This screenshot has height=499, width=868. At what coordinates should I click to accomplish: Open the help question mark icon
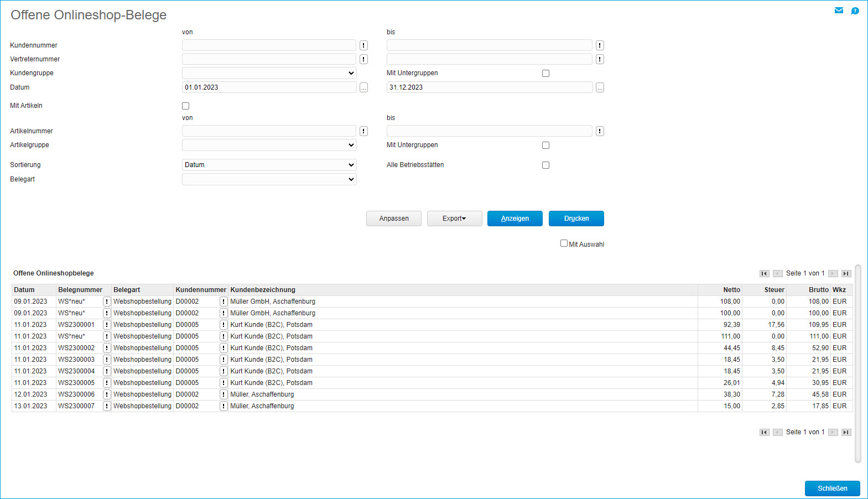855,11
